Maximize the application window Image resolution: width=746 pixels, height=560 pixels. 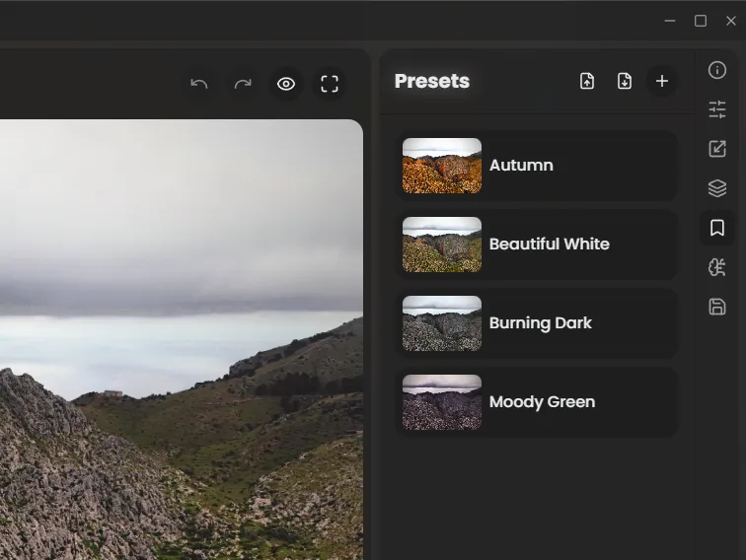click(701, 21)
